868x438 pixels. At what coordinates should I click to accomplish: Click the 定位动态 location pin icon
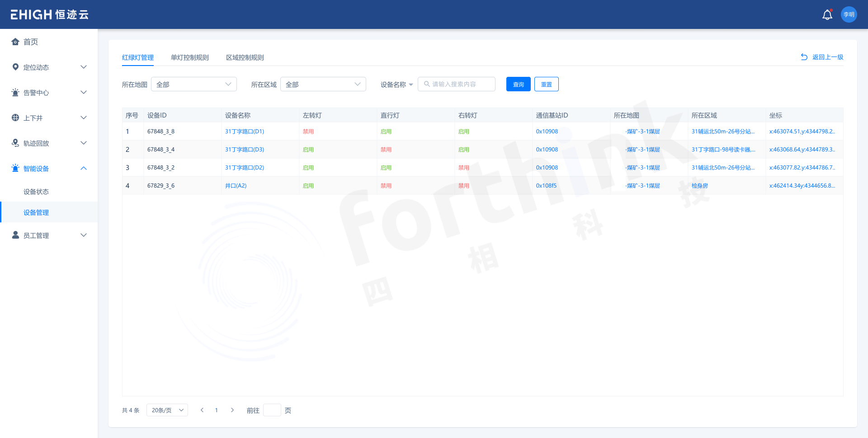[15, 67]
